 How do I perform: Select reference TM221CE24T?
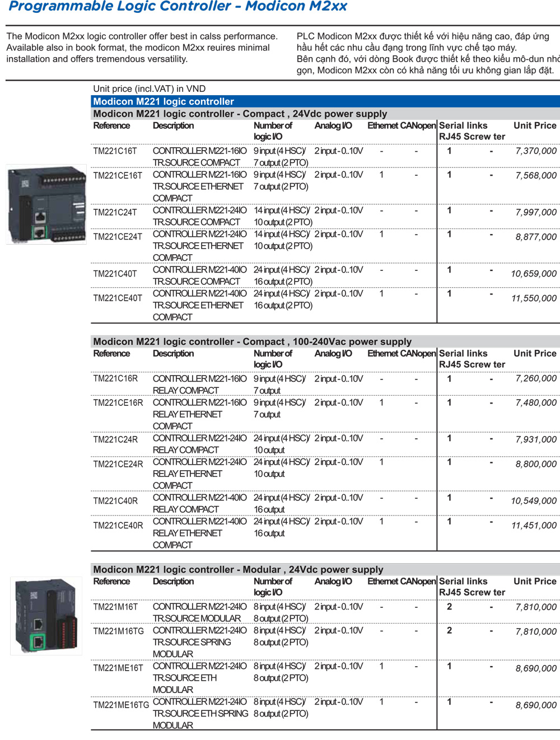pos(118,237)
